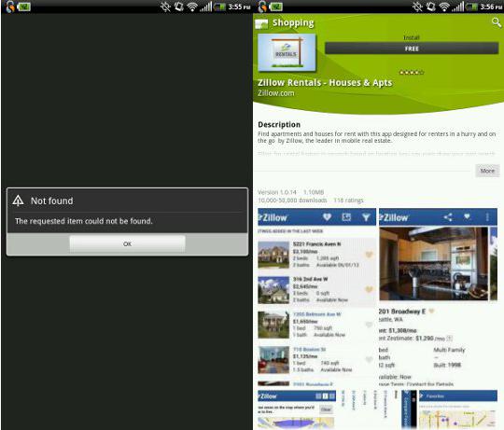The width and height of the screenshot is (504, 430).
Task: Open the map screenshot at bottom left
Action: click(x=297, y=409)
